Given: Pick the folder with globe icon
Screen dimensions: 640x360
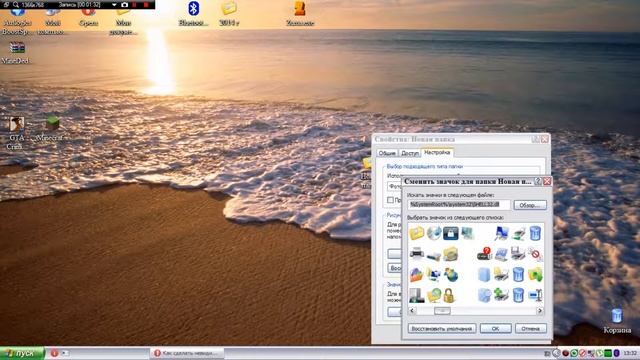Looking at the screenshot, I should (x=434, y=296).
